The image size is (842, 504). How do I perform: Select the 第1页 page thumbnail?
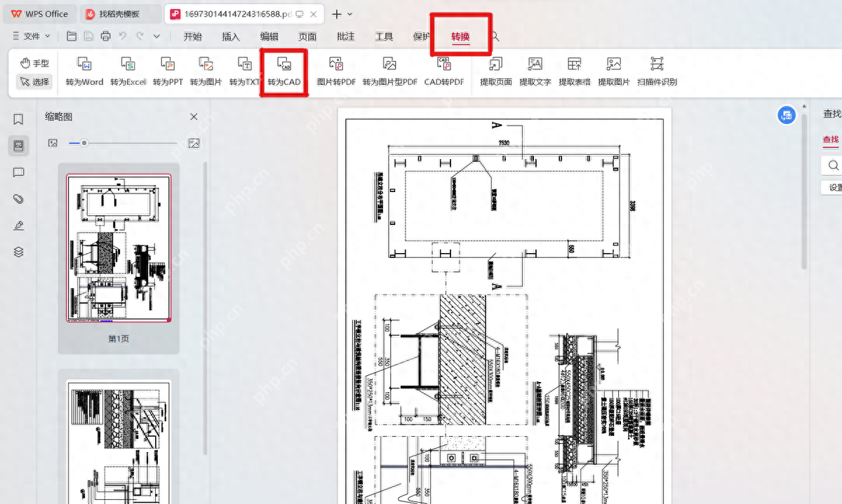coord(119,247)
